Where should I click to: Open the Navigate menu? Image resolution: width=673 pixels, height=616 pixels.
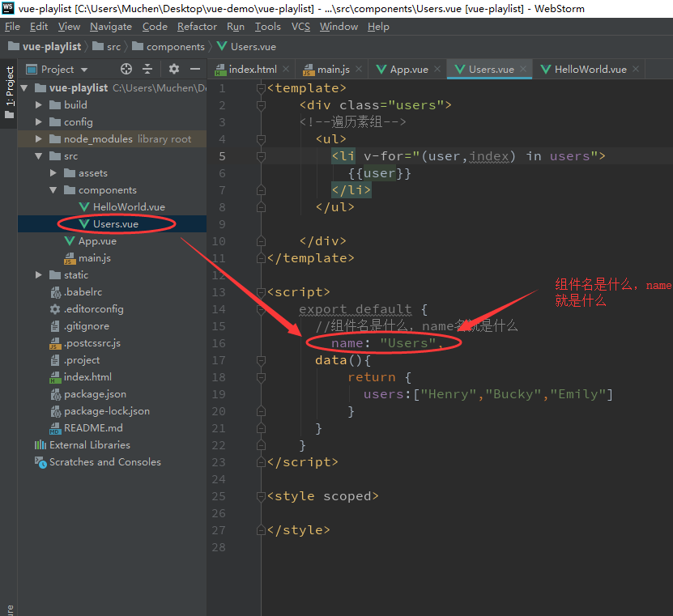(111, 27)
